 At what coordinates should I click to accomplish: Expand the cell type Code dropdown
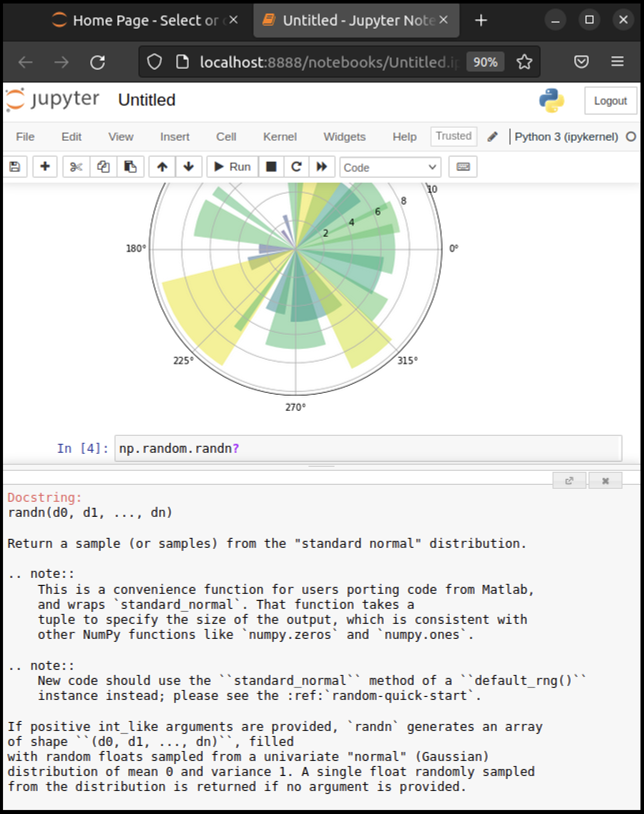(390, 168)
